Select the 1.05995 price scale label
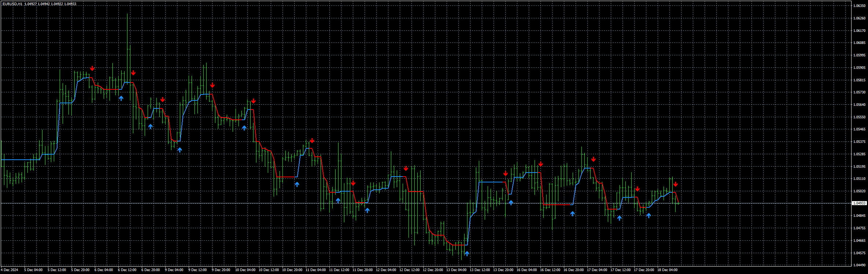868x274 pixels. coord(860,55)
